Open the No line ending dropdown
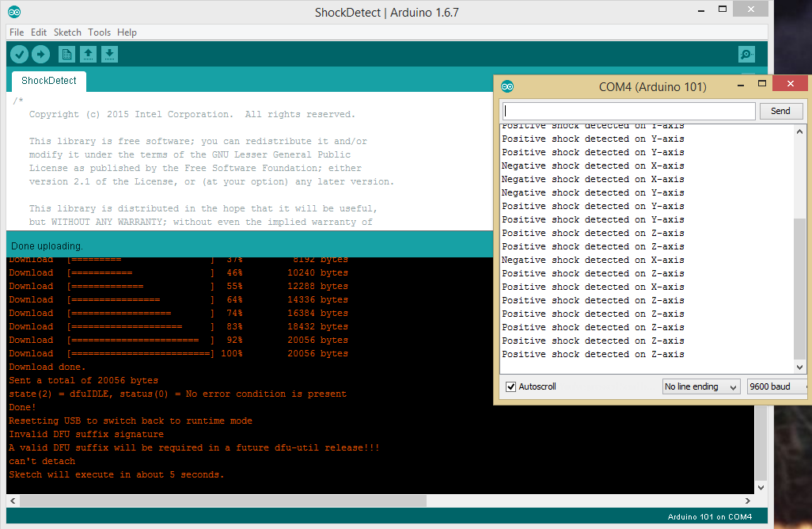The image size is (812, 529). tap(701, 386)
